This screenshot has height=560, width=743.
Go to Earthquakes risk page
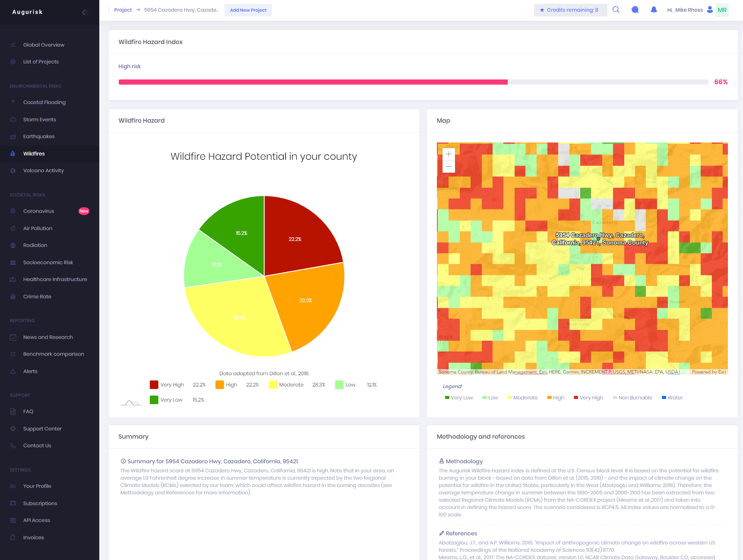pyautogui.click(x=39, y=136)
